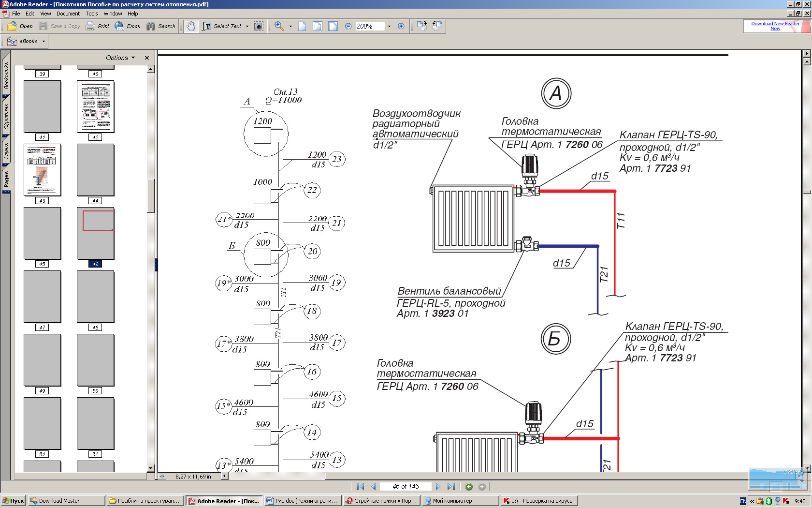This screenshot has height=508, width=812.
Task: Open the Пуск start button
Action: [13, 501]
